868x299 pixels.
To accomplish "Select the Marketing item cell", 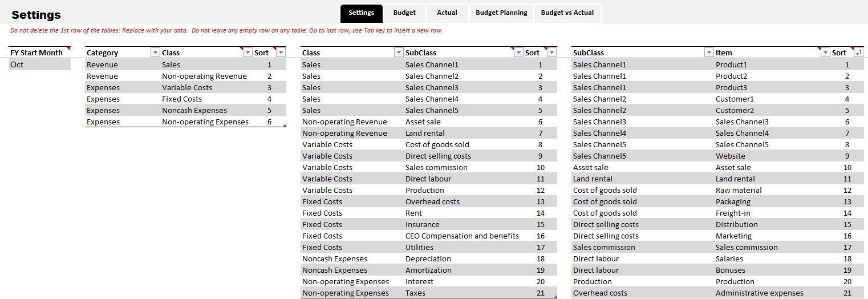I will pyautogui.click(x=772, y=236).
